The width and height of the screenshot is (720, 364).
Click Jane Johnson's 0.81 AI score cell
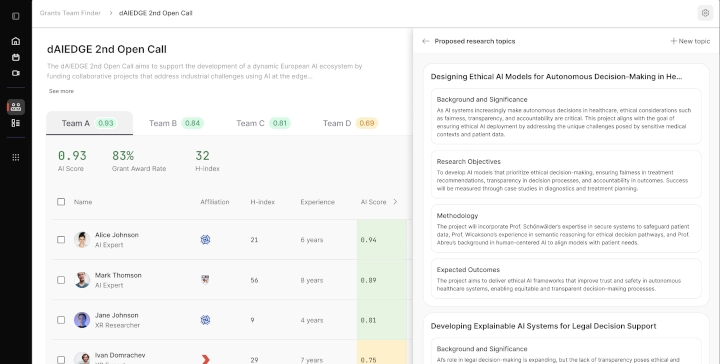pyautogui.click(x=382, y=320)
